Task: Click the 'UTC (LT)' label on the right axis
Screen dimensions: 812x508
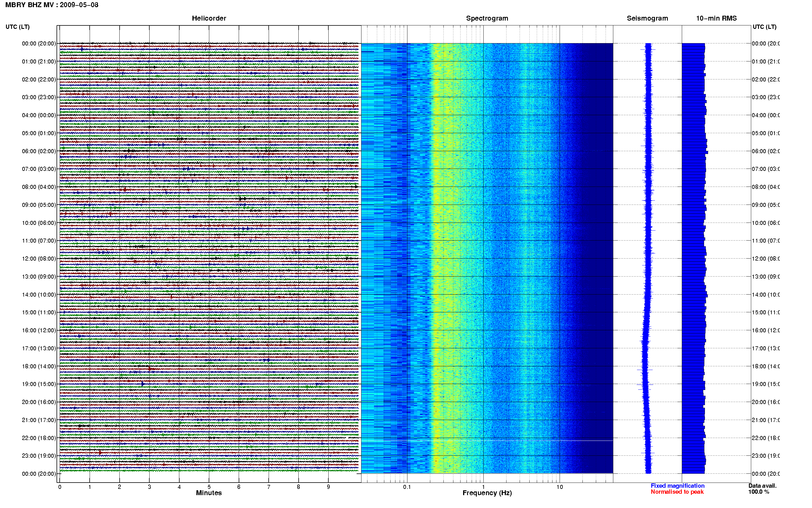Action: point(764,27)
